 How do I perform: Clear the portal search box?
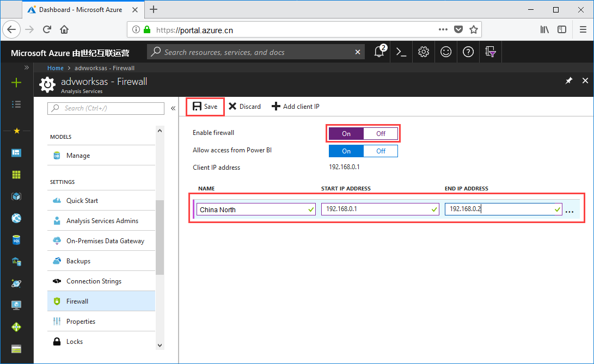357,52
